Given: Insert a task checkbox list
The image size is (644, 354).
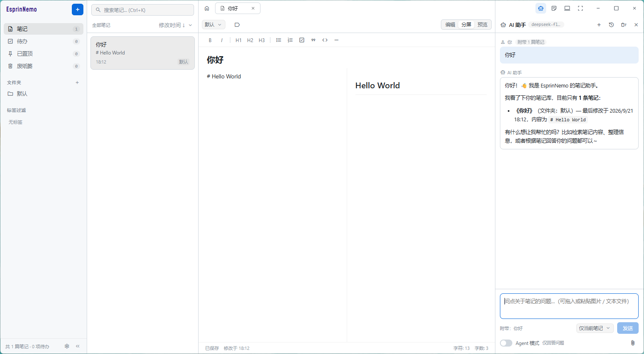Looking at the screenshot, I should pyautogui.click(x=302, y=40).
